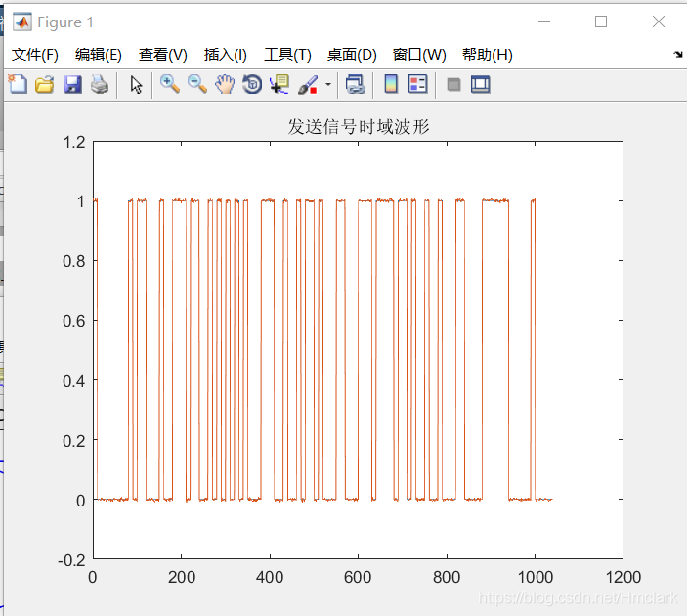687x616 pixels.
Task: Click x-axis tick label 1000
Action: coord(535,577)
